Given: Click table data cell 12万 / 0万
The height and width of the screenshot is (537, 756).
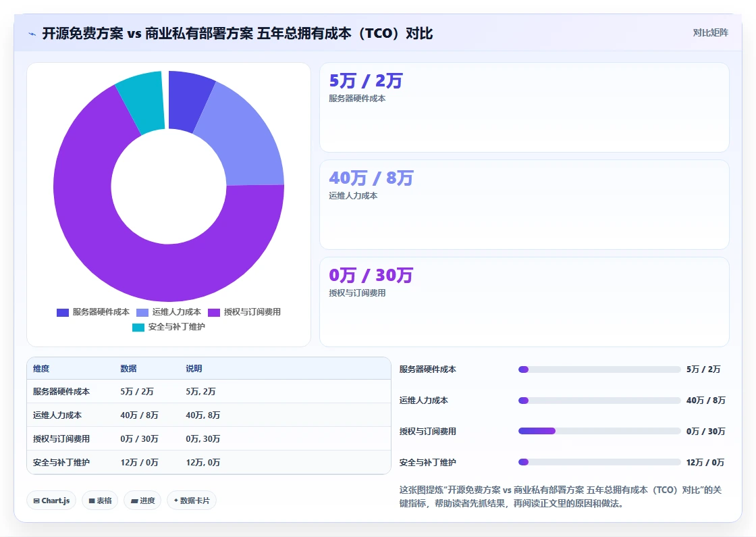Looking at the screenshot, I should coord(139,462).
